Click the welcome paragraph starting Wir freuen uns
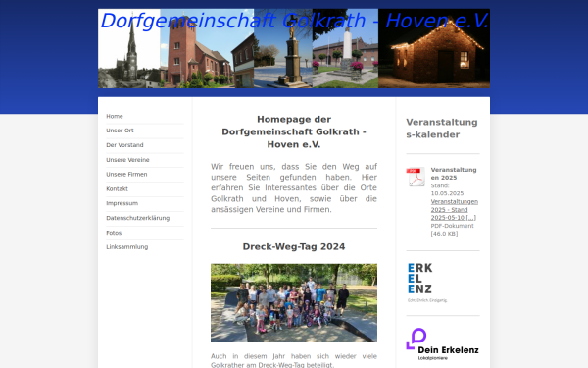Image resolution: width=588 pixels, height=368 pixels. [294, 187]
